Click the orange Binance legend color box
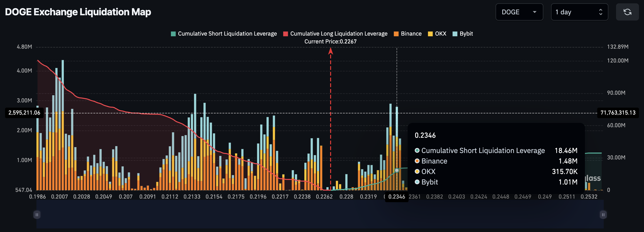Image resolution: width=644 pixels, height=232 pixels. coord(396,34)
